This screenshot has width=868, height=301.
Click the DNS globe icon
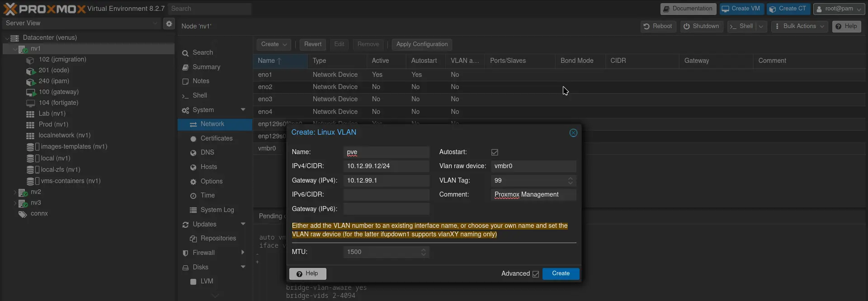(x=193, y=153)
